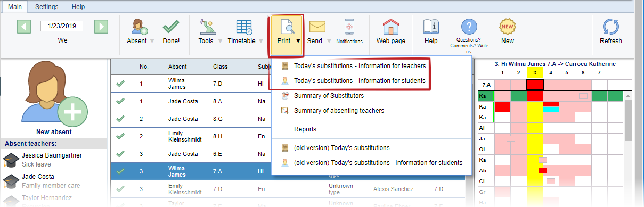This screenshot has width=644, height=207.
Task: Expand the Send dropdown arrow
Action: pos(329,41)
